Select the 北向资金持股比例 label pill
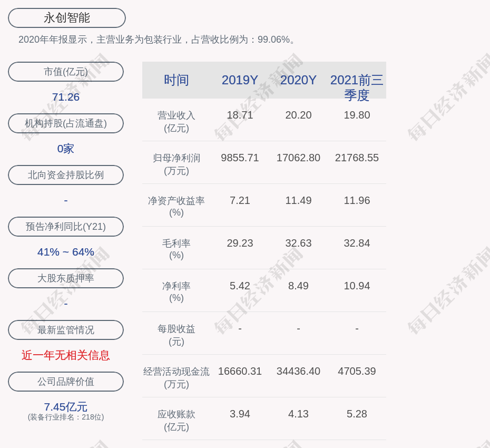The width and height of the screenshot is (490, 448). point(66,175)
